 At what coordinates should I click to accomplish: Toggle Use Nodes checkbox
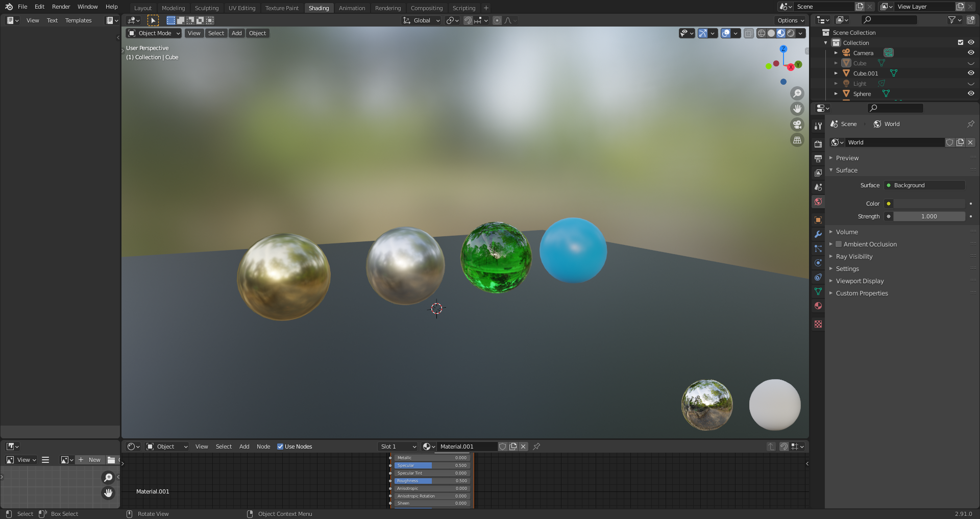(280, 447)
